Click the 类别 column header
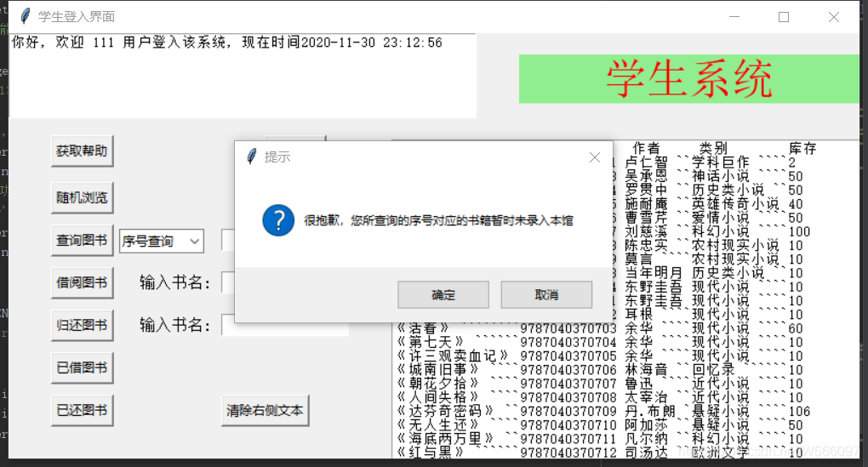Viewport: 868px width, 467px height. pos(713,148)
